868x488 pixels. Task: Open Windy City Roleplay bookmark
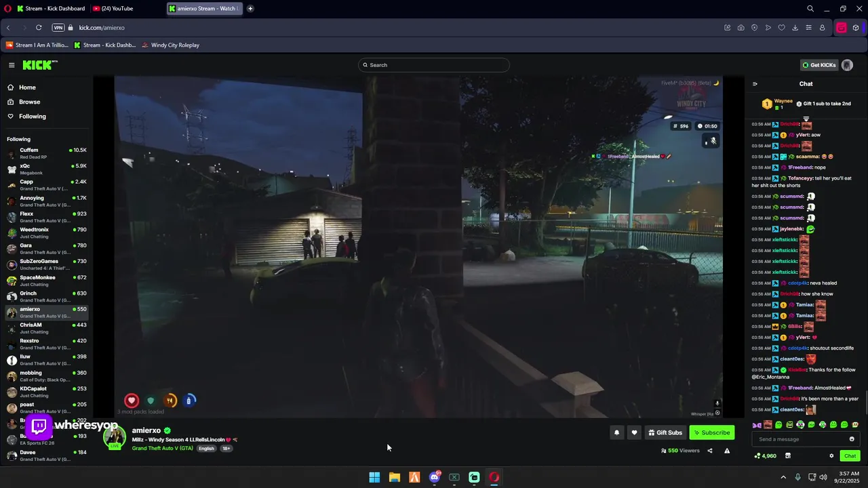(170, 45)
